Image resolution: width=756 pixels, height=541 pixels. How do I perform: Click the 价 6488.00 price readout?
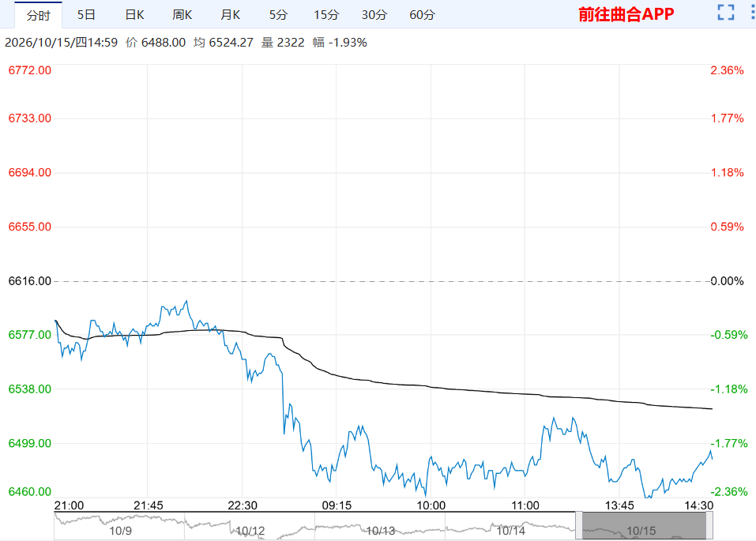click(x=156, y=43)
